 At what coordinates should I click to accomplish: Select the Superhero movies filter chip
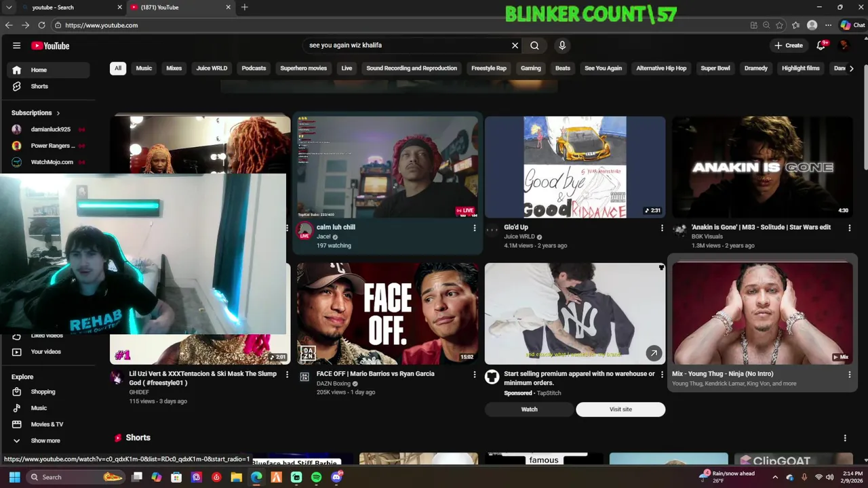(x=303, y=68)
